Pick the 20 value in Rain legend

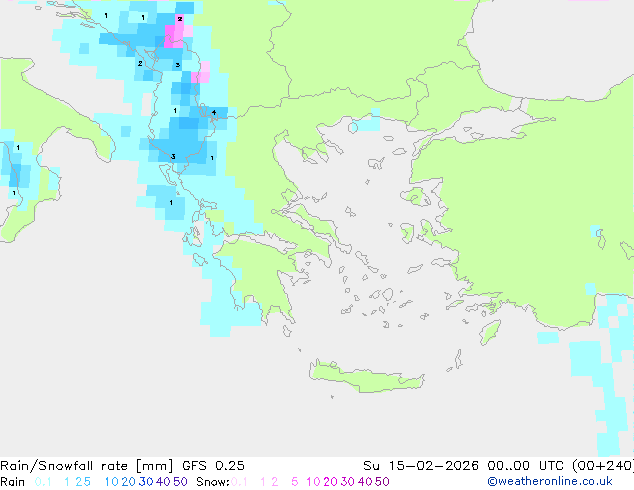point(128,482)
